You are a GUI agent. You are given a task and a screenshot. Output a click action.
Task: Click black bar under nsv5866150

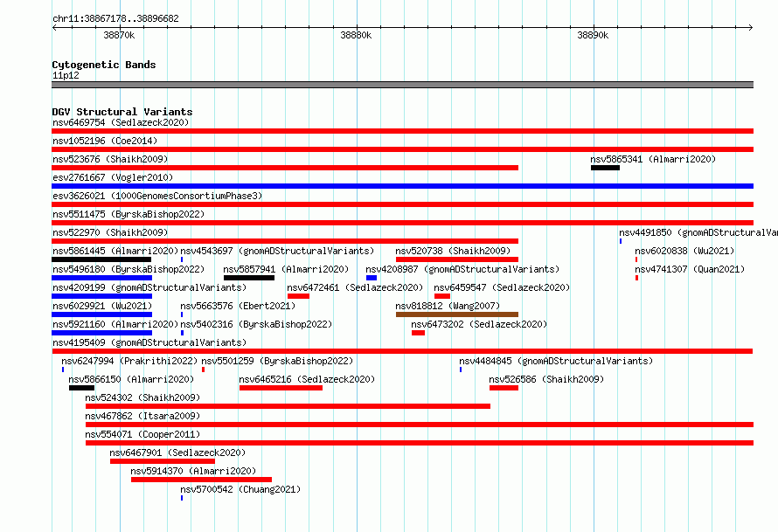pos(81,388)
